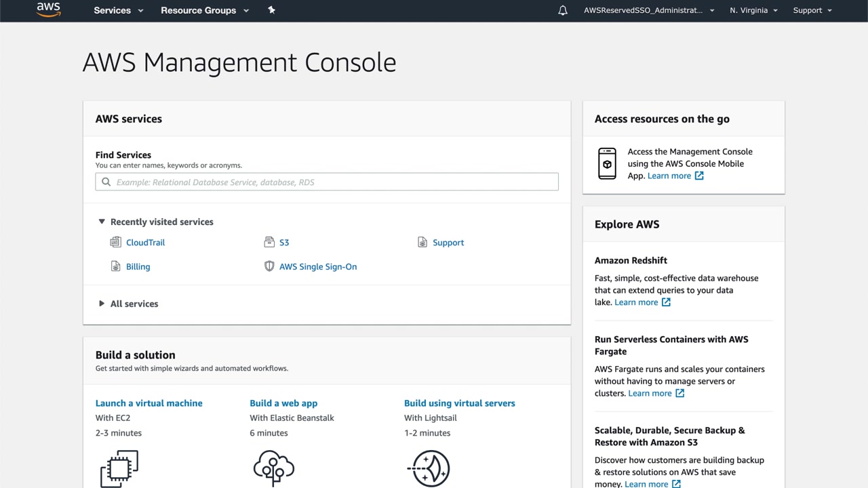Click the AWS logo home icon

(x=48, y=9)
